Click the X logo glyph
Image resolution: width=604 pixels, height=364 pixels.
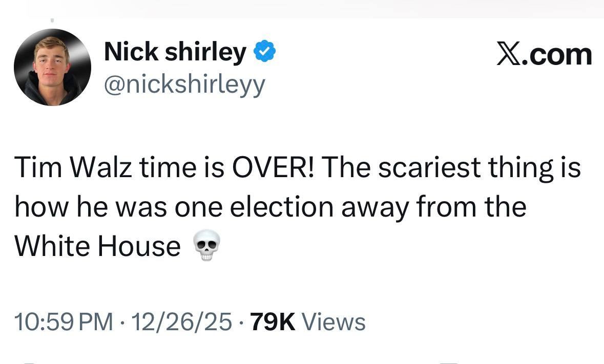click(x=509, y=54)
